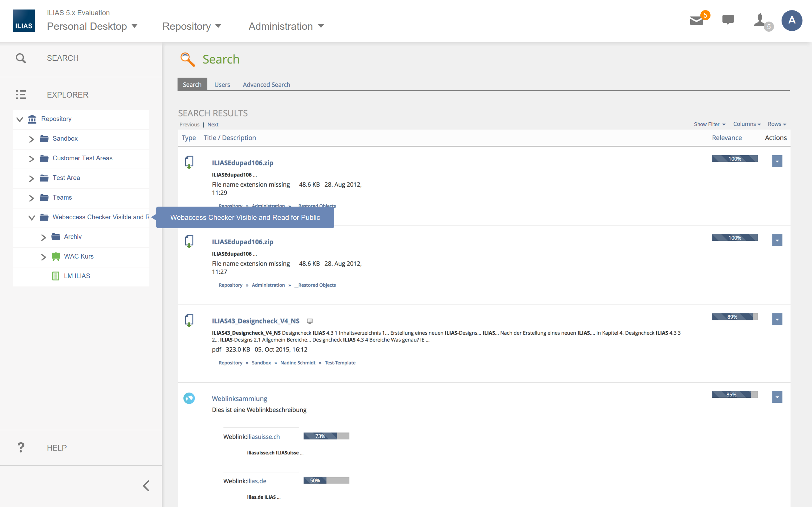
Task: Expand the Sandbox folder
Action: (x=31, y=139)
